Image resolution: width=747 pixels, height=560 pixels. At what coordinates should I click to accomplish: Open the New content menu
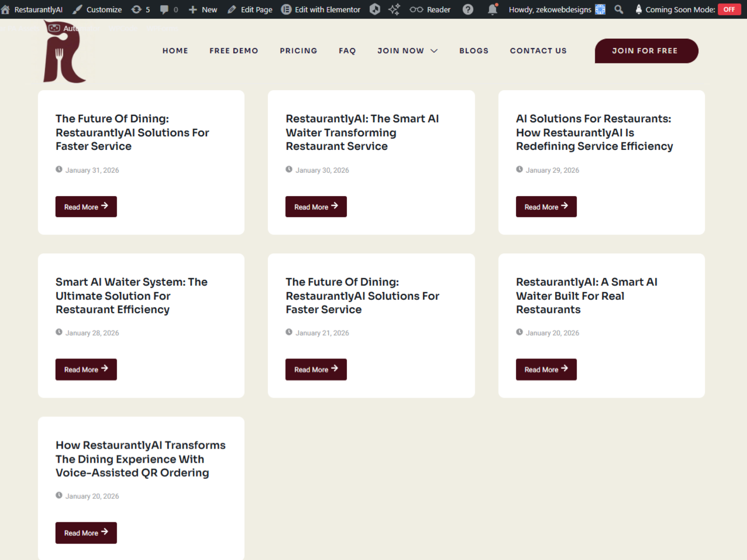click(x=203, y=9)
